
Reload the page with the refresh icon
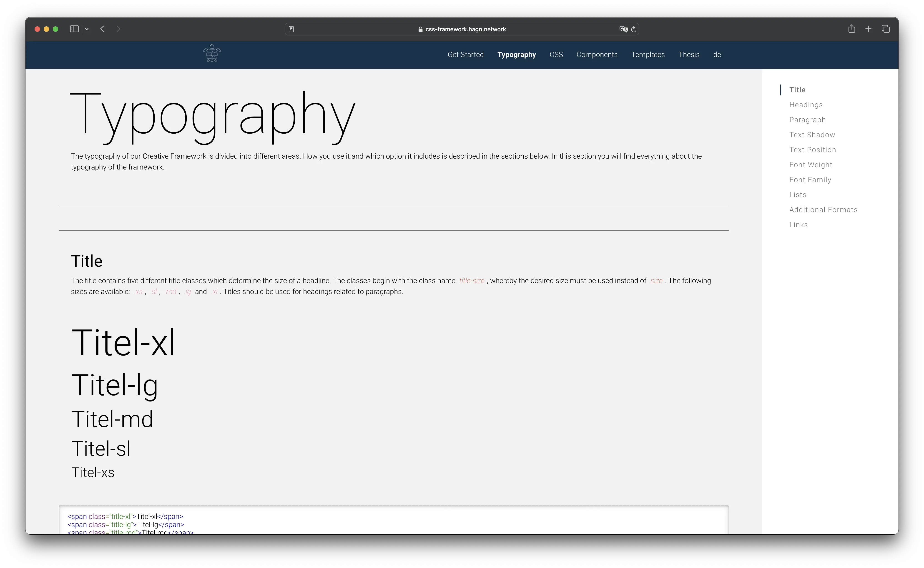click(x=634, y=29)
